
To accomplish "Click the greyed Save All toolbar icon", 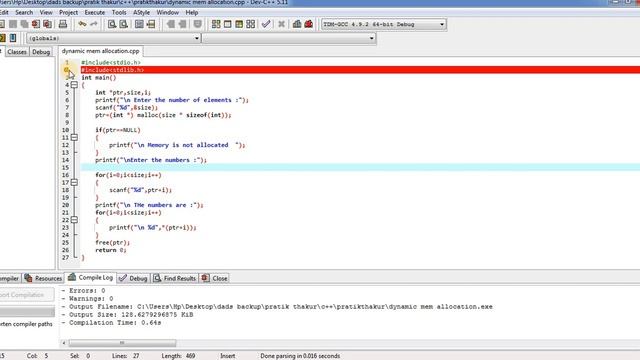I will point(24,24).
